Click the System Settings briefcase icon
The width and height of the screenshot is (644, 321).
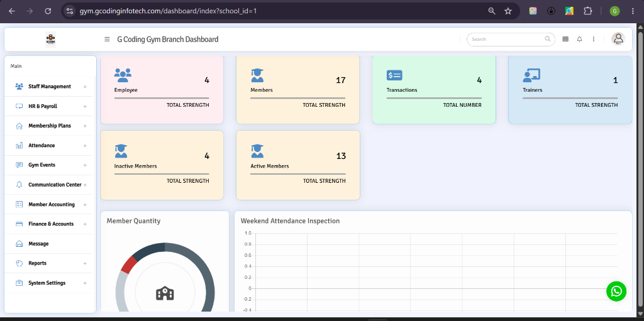(19, 283)
